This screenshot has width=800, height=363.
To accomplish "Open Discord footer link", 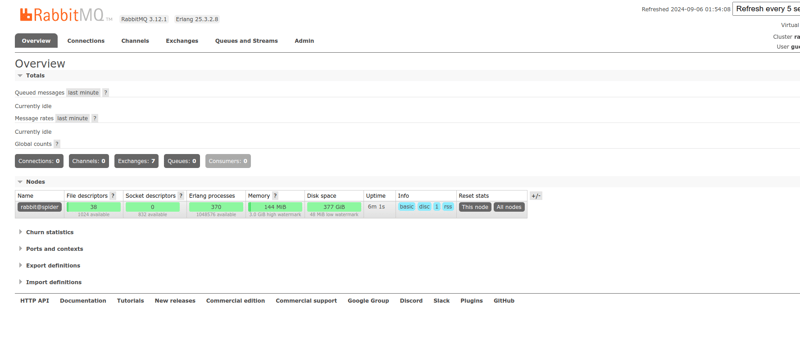I will [x=411, y=301].
